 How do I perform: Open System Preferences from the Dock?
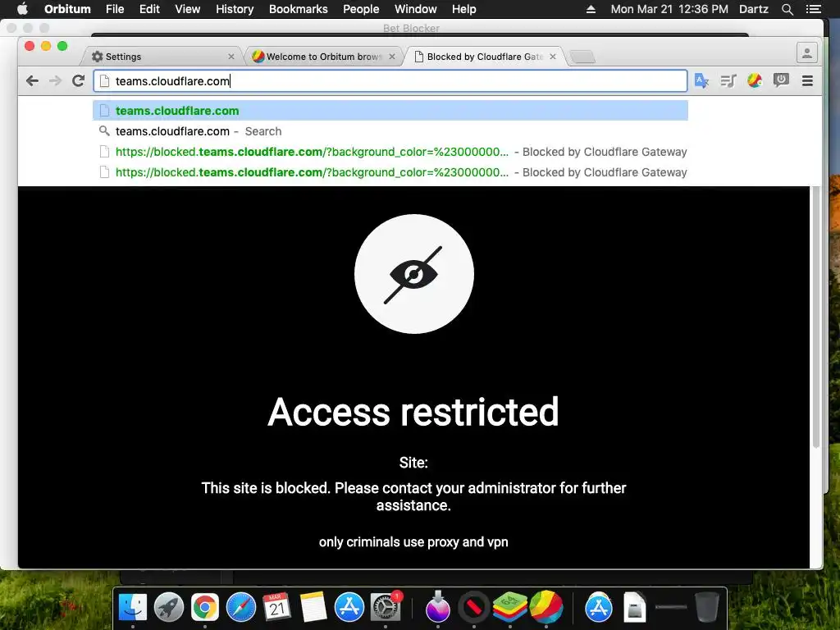click(x=386, y=608)
